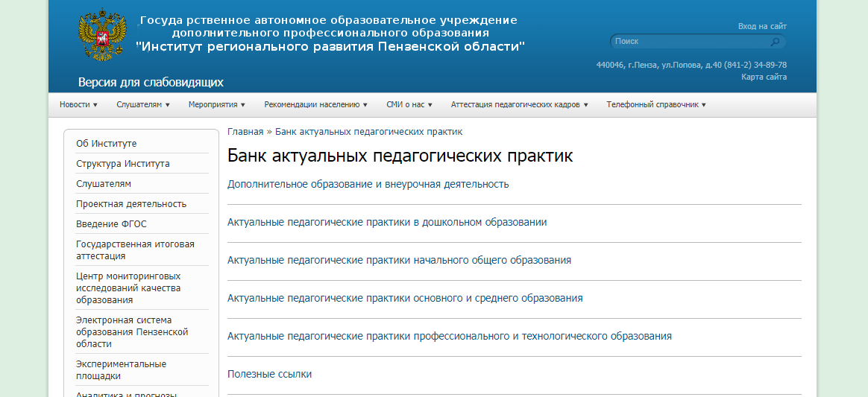Type in the Поиск search field

(x=690, y=42)
